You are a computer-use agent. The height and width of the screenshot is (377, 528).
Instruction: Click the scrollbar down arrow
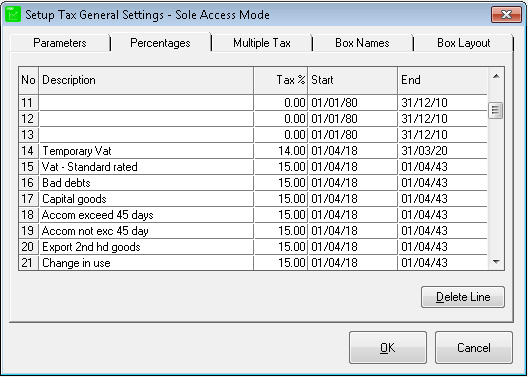[x=496, y=261]
